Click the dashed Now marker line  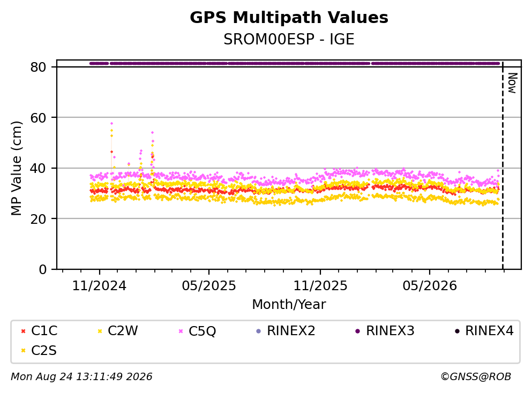(503, 165)
